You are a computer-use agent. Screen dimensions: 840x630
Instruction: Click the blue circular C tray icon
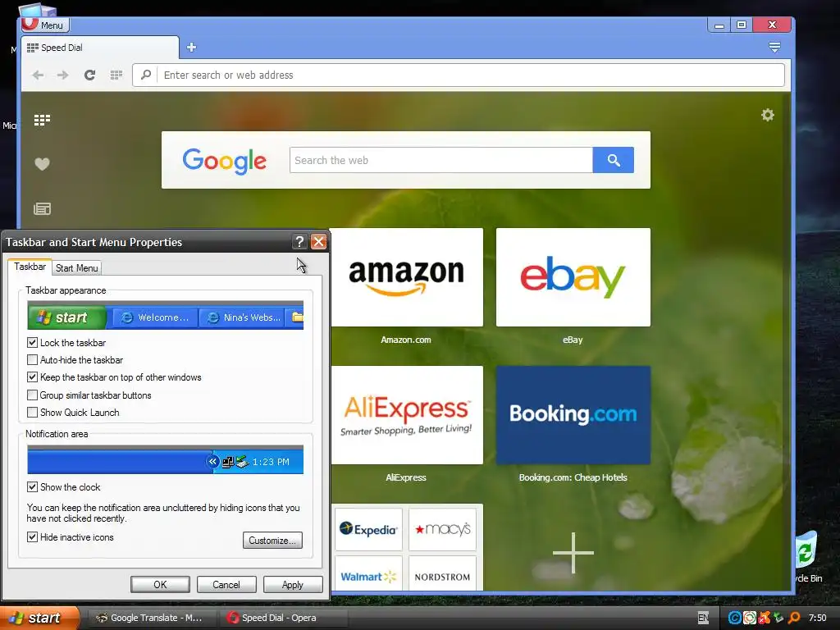pos(734,618)
